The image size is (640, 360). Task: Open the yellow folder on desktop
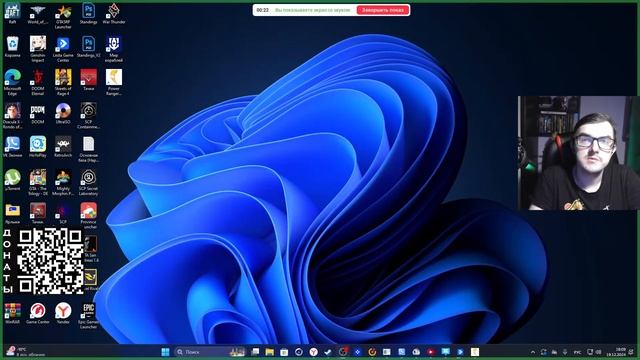(x=13, y=214)
